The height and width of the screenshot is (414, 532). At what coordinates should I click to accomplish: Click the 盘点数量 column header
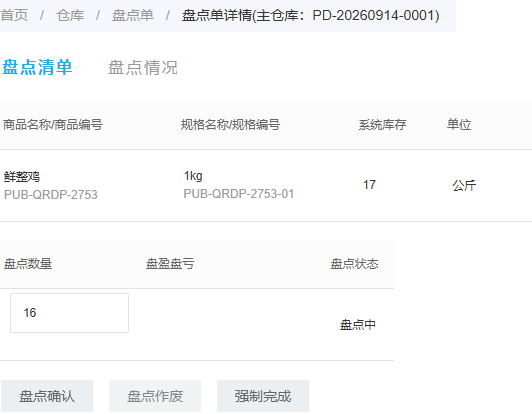point(28,264)
